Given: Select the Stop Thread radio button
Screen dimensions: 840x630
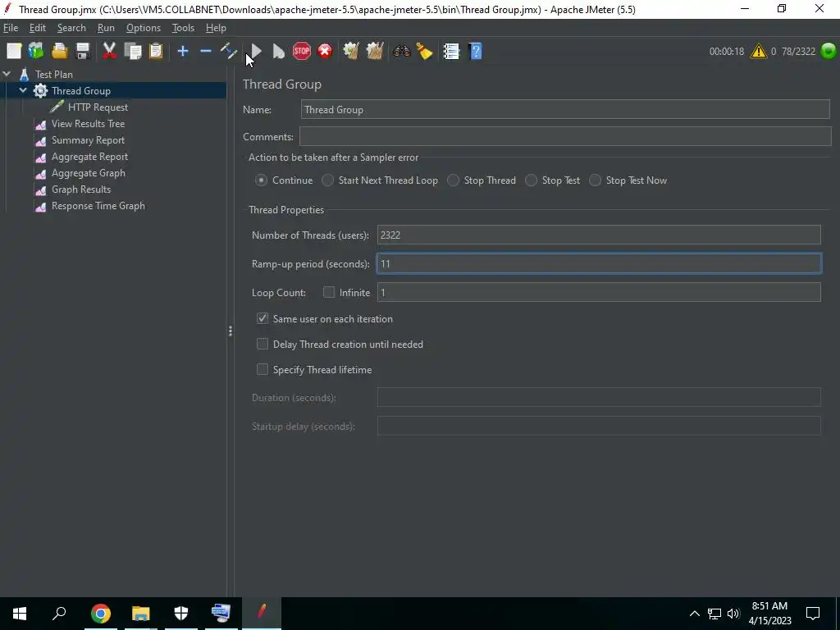Looking at the screenshot, I should pyautogui.click(x=453, y=180).
